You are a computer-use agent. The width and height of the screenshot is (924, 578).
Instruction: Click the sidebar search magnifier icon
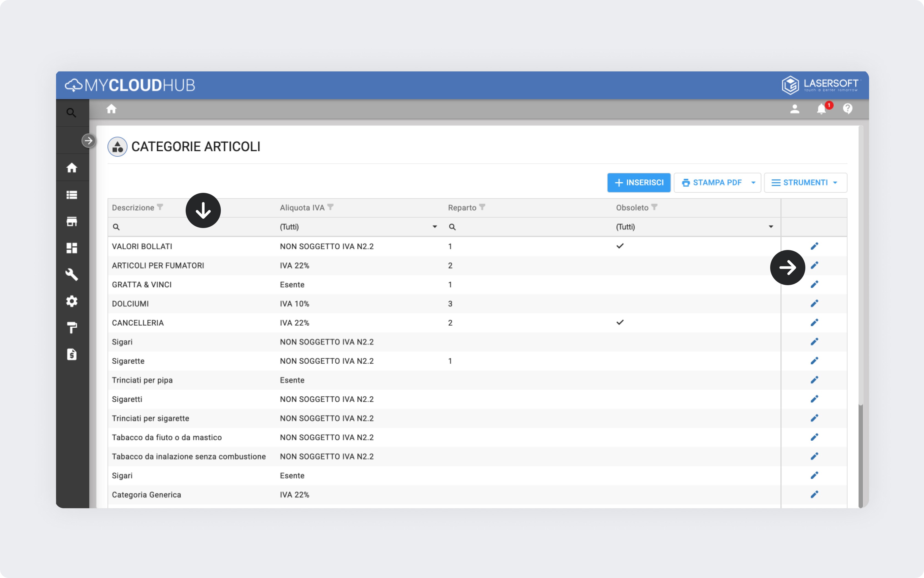[x=71, y=113]
